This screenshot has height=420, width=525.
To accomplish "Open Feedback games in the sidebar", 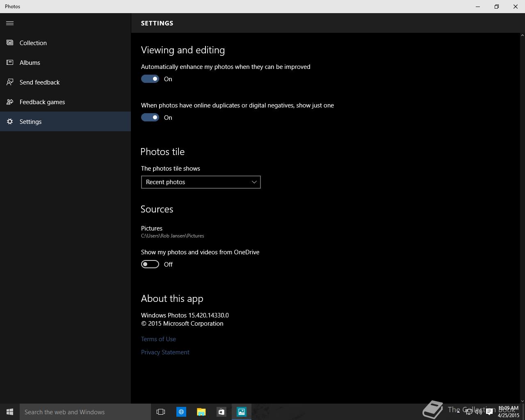I will [x=65, y=102].
